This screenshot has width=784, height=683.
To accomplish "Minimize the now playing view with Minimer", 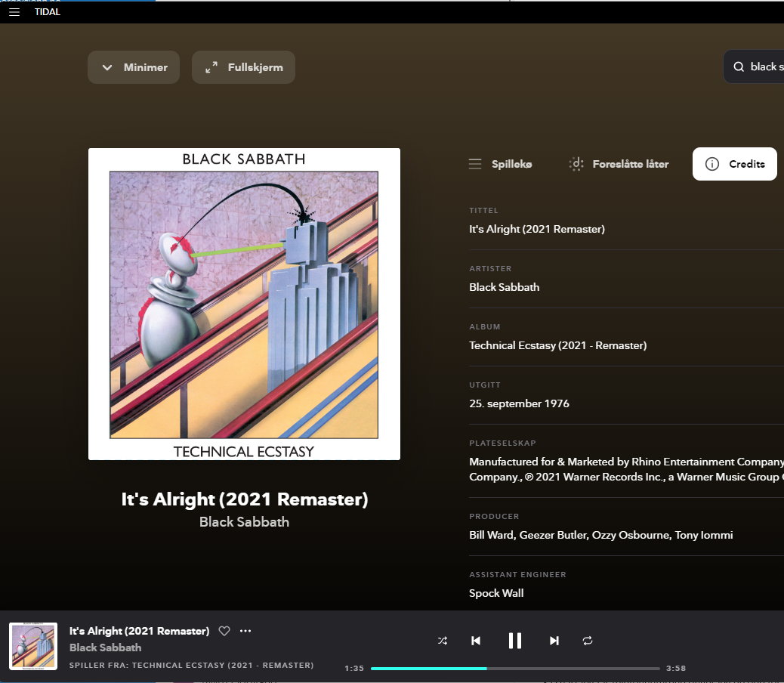I will point(134,67).
